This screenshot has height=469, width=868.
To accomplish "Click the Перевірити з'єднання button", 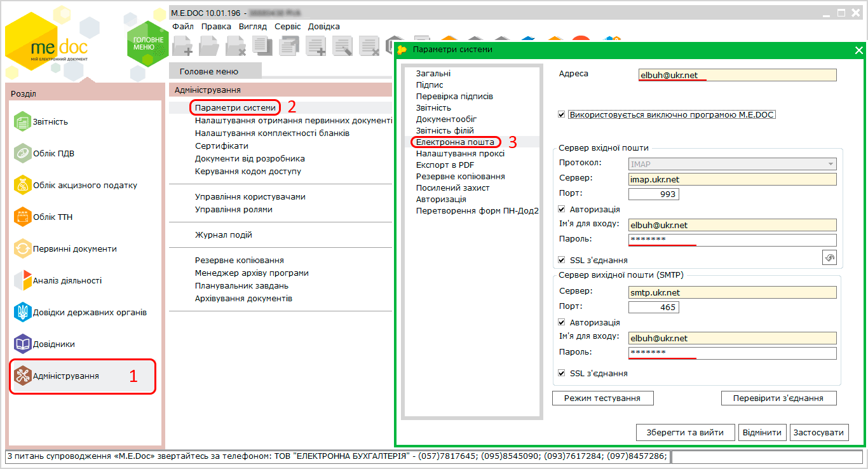I will click(778, 398).
